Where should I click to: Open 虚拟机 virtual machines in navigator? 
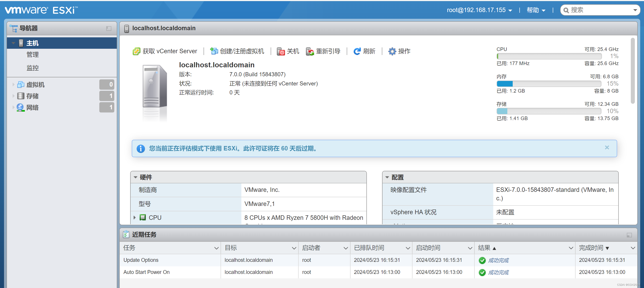pyautogui.click(x=35, y=85)
